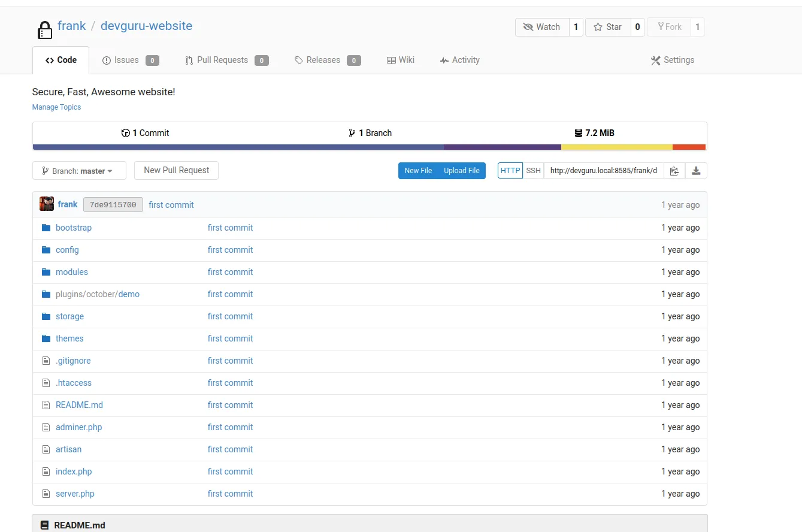Click the New Pull Request button
The width and height of the screenshot is (802, 532).
click(x=176, y=170)
